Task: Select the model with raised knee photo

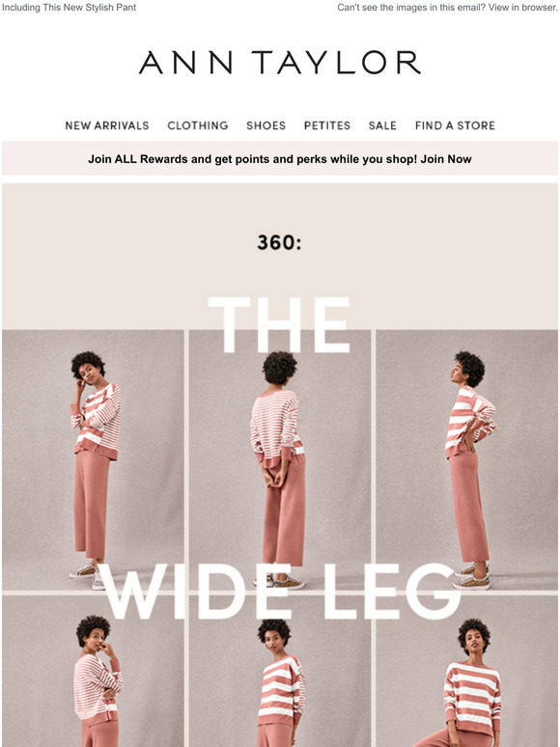Action: 467,672
